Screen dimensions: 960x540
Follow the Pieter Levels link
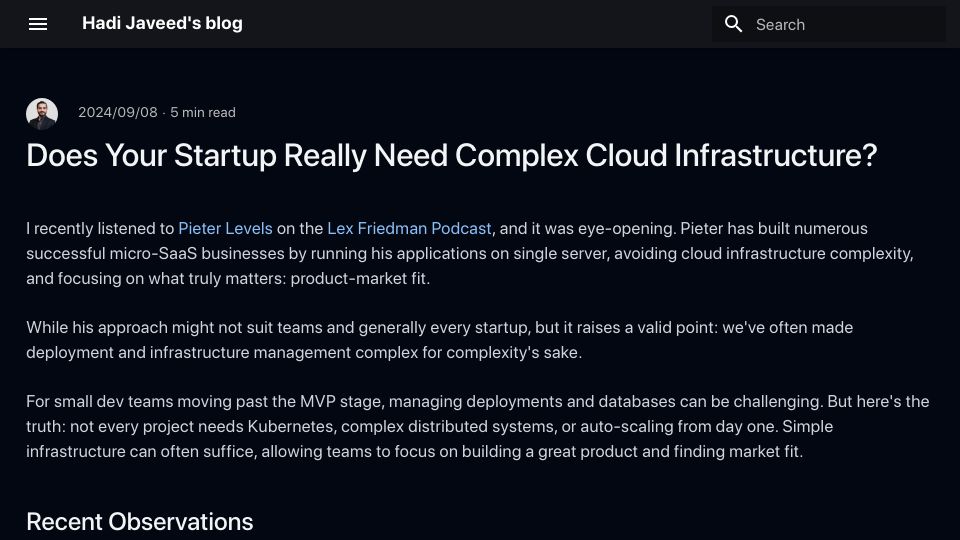point(225,228)
